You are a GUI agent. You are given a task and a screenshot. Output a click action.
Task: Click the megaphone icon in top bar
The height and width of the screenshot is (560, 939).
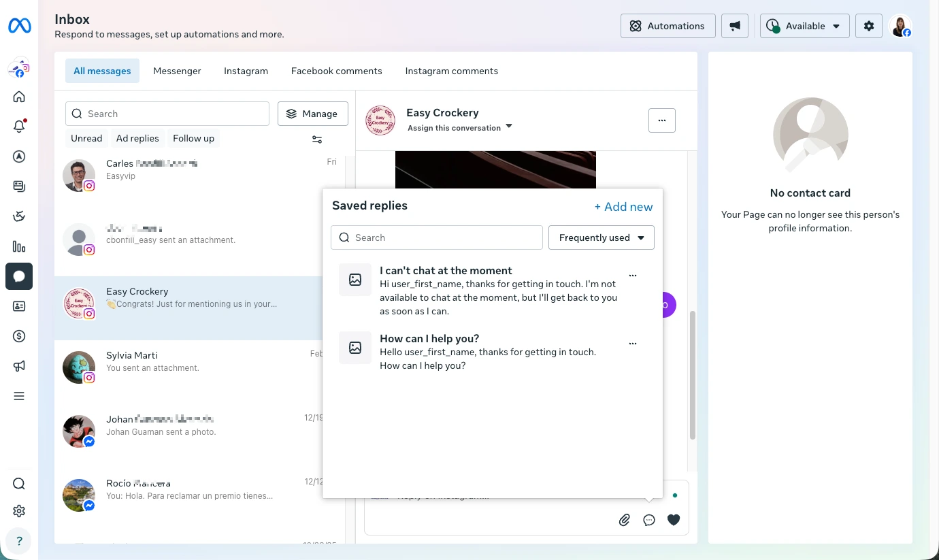pos(735,26)
